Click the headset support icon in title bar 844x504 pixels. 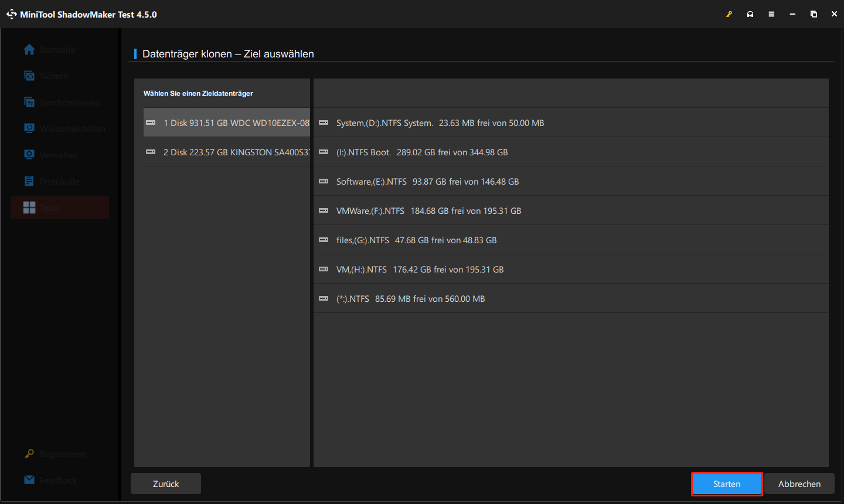(x=750, y=14)
